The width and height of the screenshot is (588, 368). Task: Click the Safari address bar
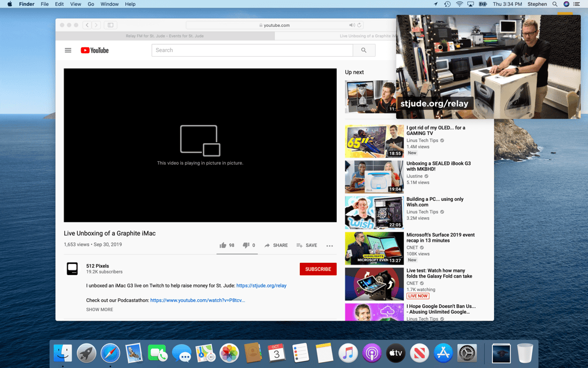pyautogui.click(x=275, y=25)
